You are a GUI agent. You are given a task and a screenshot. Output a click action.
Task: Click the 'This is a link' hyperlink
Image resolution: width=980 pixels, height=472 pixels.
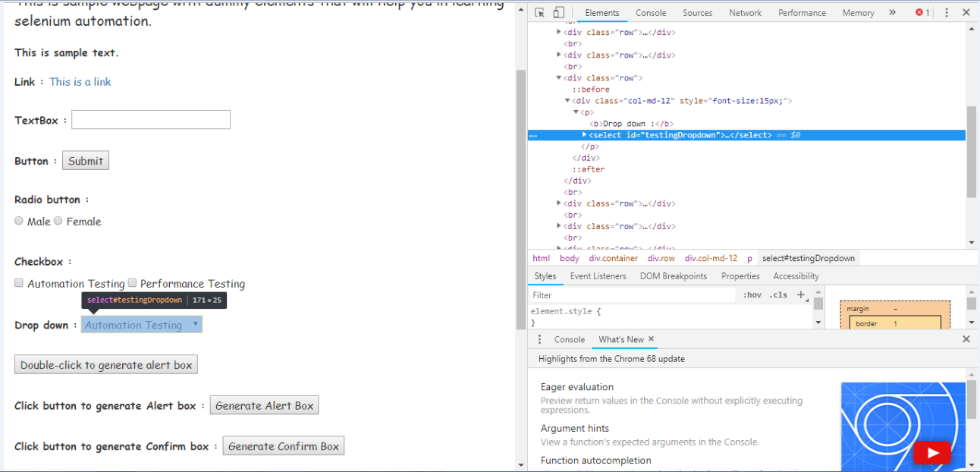pos(80,81)
